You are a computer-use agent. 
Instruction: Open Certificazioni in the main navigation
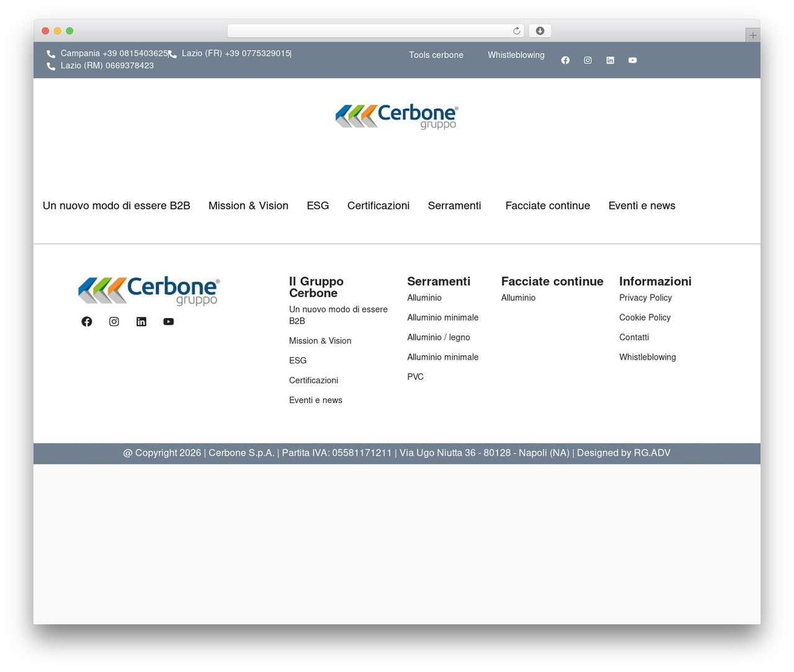[x=378, y=206]
